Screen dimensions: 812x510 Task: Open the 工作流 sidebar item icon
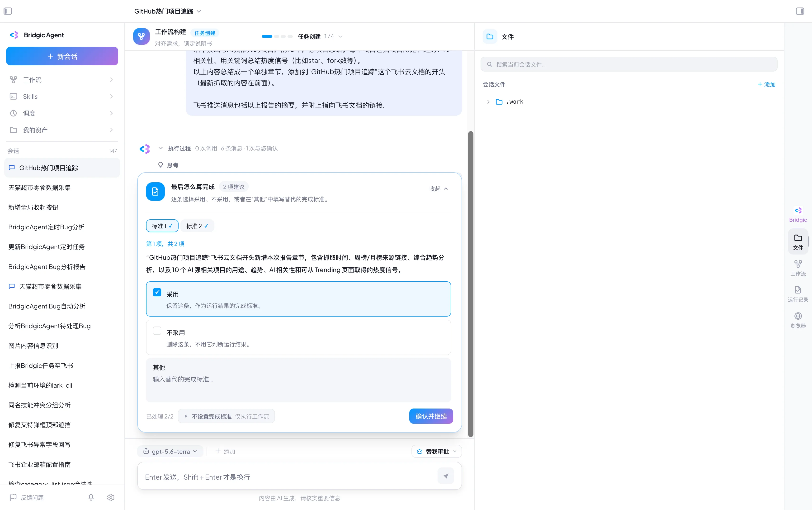[13, 80]
